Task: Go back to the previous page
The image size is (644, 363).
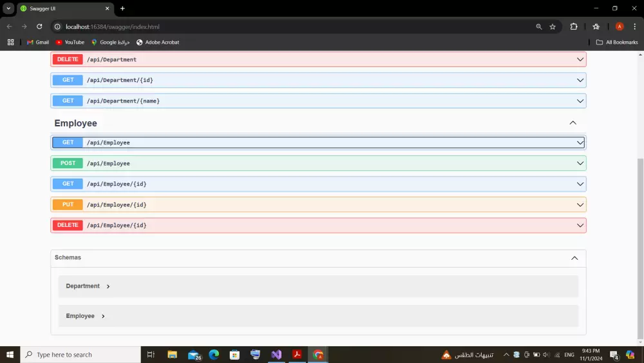Action: pyautogui.click(x=10, y=26)
